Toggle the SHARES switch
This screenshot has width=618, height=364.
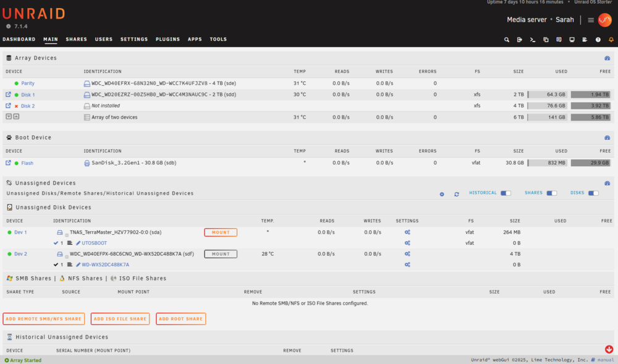552,193
